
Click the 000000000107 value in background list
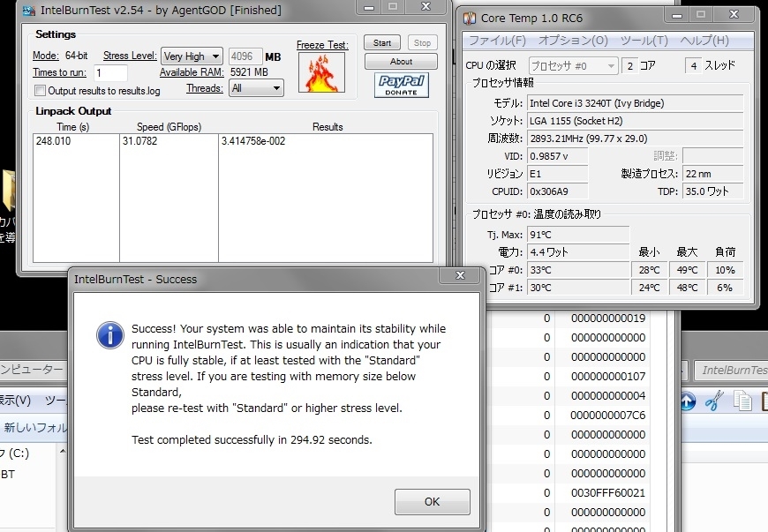(608, 377)
